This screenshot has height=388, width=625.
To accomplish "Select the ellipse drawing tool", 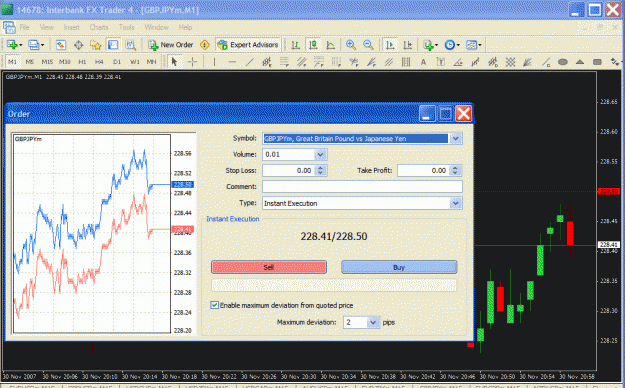I will [x=563, y=62].
